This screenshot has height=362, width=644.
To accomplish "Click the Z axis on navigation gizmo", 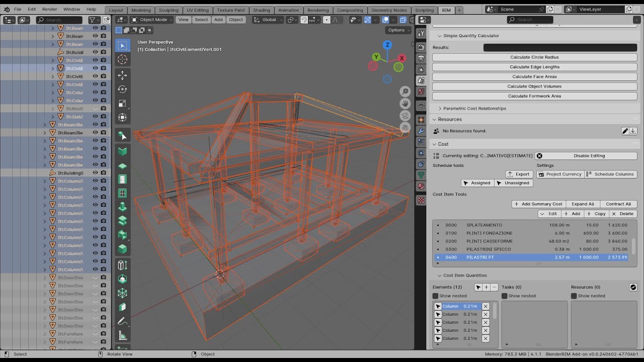I will [x=387, y=45].
